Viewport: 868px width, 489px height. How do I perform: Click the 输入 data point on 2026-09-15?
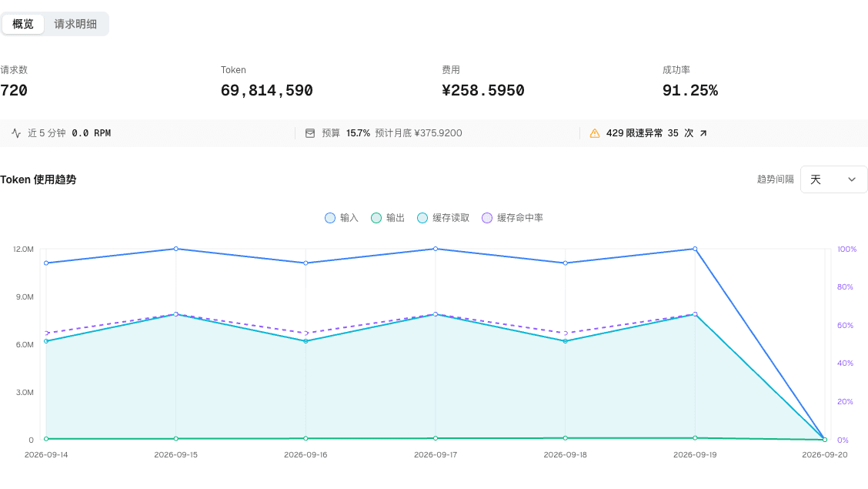pos(176,249)
